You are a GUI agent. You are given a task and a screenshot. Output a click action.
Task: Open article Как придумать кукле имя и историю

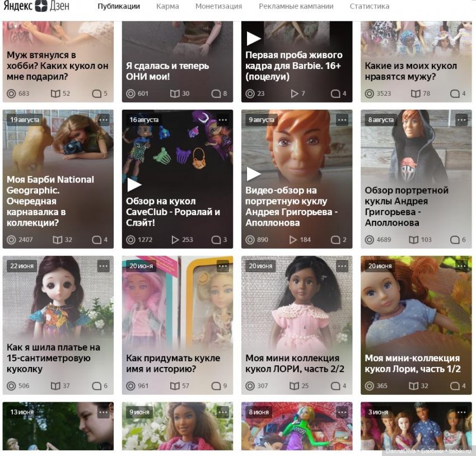pos(173,364)
